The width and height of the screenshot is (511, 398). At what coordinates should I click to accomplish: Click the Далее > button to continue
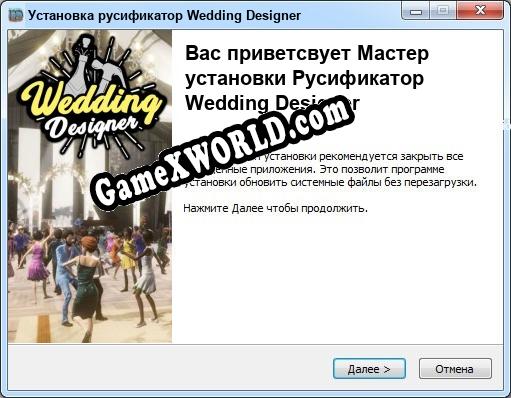pos(369,369)
